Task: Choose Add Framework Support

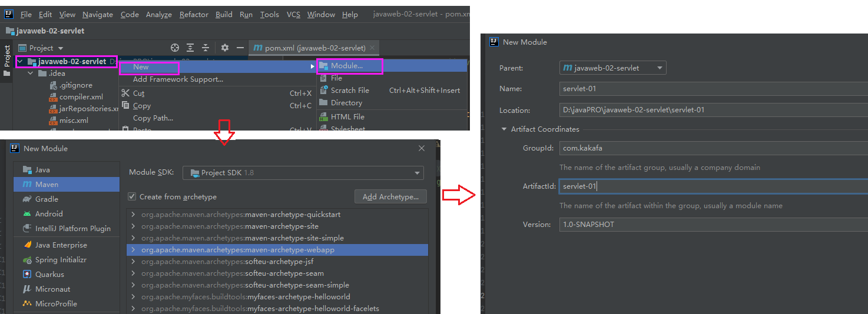Action: pos(178,79)
